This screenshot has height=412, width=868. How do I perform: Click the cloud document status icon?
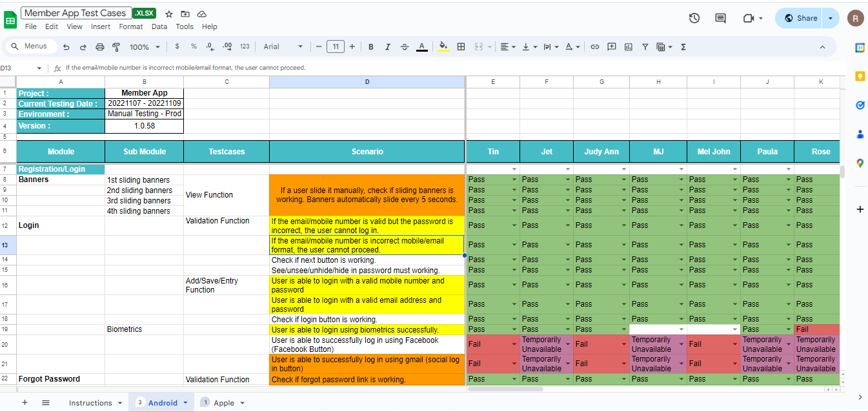pyautogui.click(x=202, y=14)
